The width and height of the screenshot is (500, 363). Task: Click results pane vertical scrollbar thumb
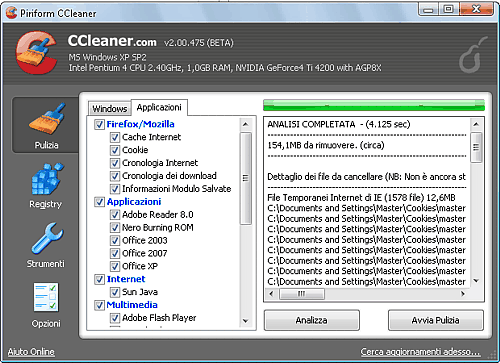tap(476, 147)
